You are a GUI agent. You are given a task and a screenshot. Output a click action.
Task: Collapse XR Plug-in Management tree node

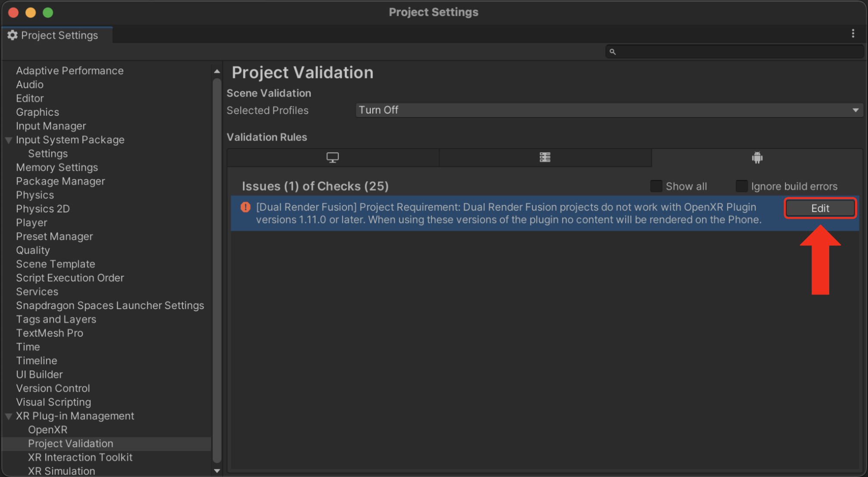[9, 416]
